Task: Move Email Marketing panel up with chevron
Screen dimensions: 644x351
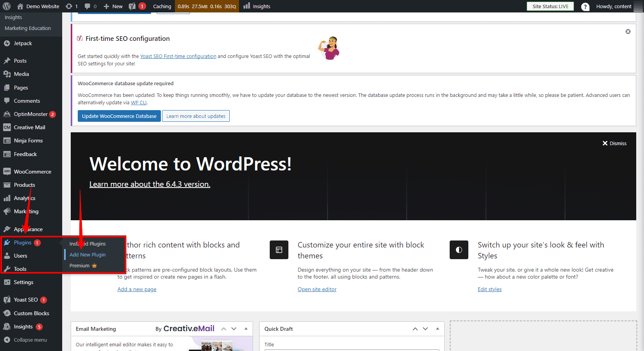Action: pyautogui.click(x=224, y=329)
